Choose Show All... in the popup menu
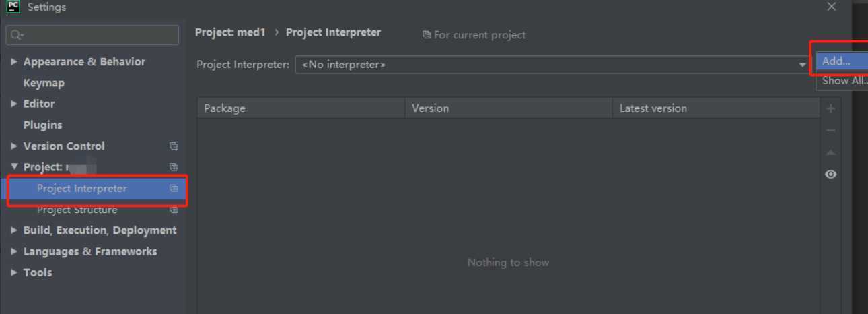Screen dimensions: 868x314 coord(844,81)
